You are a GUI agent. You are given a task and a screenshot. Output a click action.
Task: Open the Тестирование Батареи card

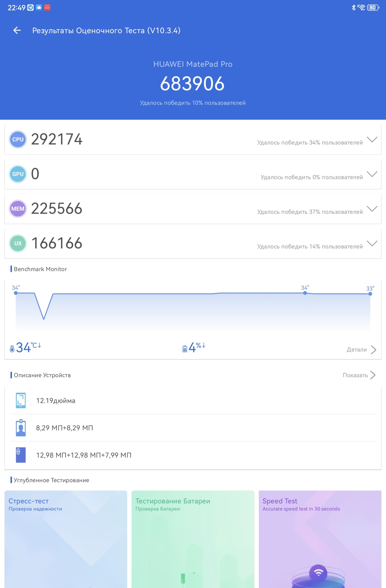click(193, 539)
